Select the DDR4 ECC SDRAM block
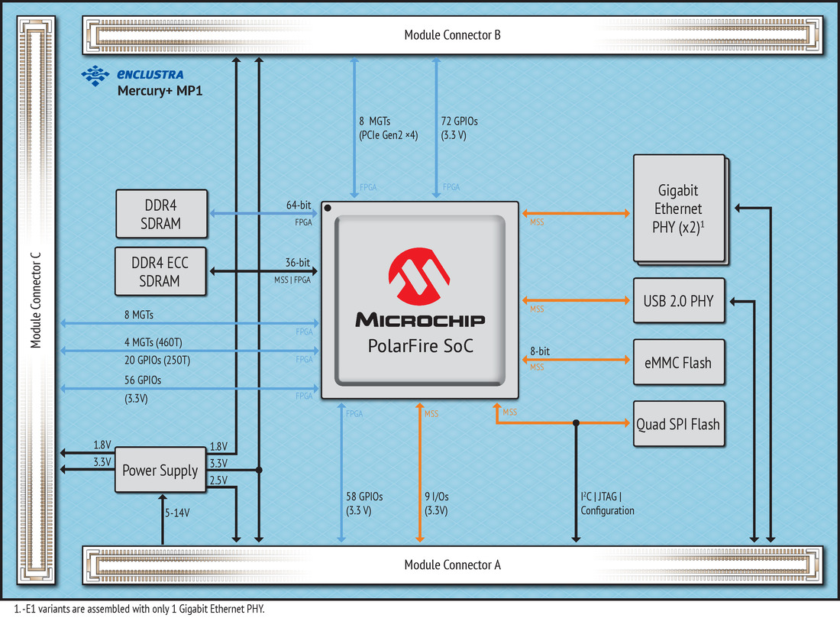Image resolution: width=840 pixels, height=618 pixels. pyautogui.click(x=160, y=271)
